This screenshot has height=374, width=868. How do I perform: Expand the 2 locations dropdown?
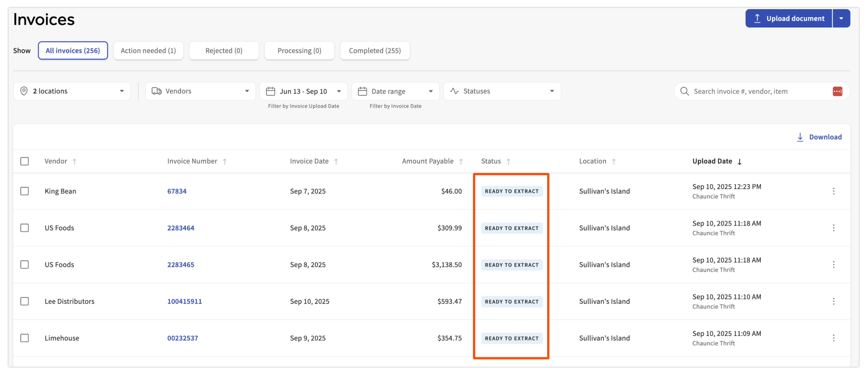[x=72, y=91]
